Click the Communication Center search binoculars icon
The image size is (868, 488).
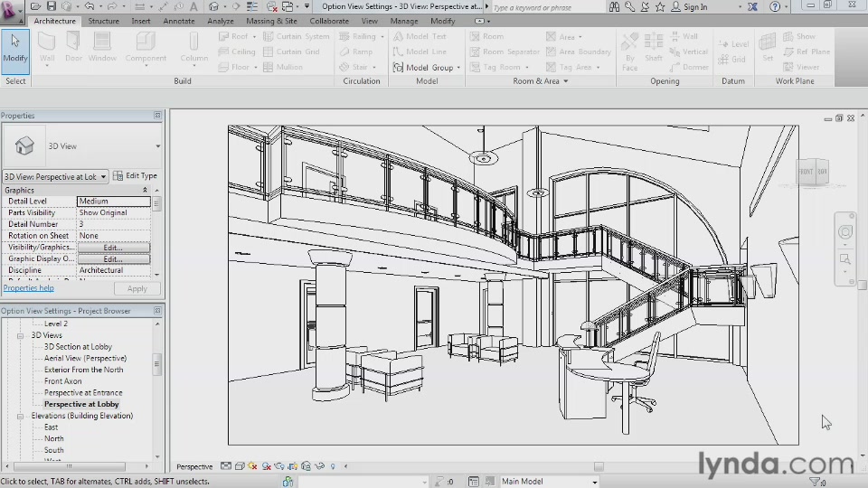pos(615,6)
